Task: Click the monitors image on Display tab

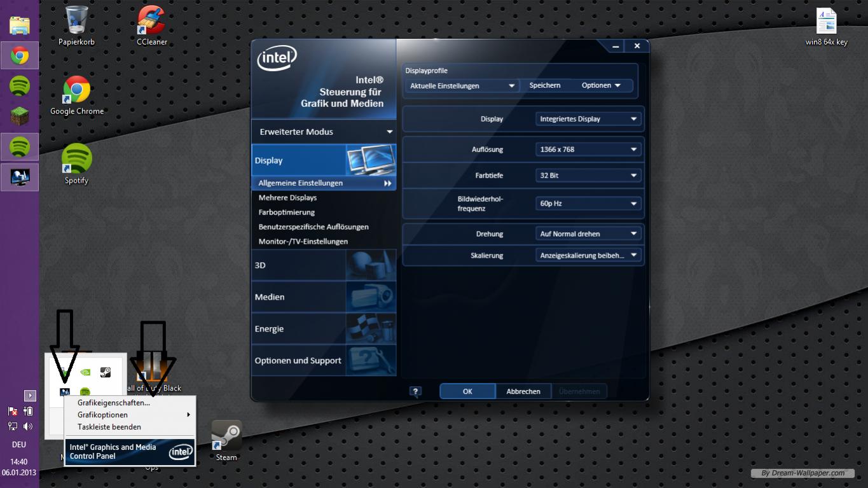Action: [371, 160]
